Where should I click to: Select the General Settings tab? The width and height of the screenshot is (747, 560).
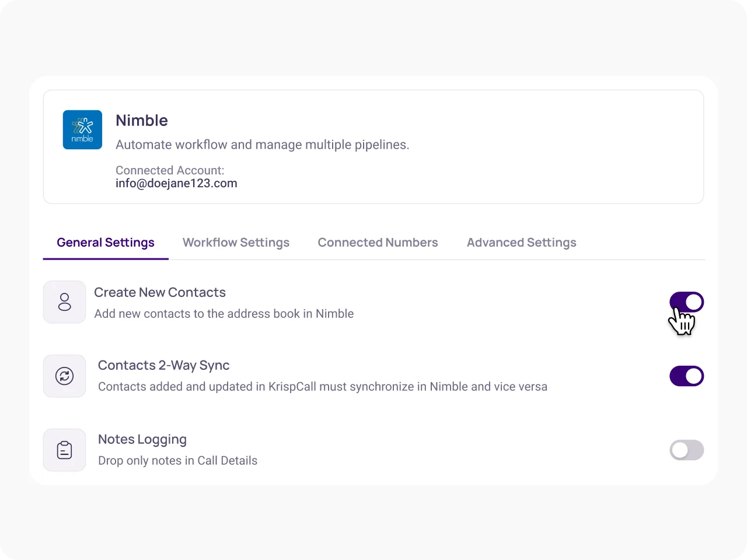click(x=106, y=243)
